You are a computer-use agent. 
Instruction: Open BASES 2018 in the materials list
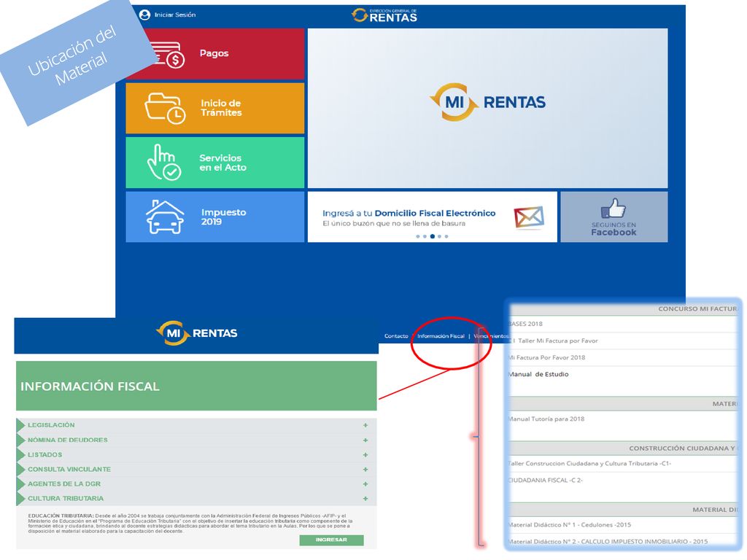click(x=525, y=324)
